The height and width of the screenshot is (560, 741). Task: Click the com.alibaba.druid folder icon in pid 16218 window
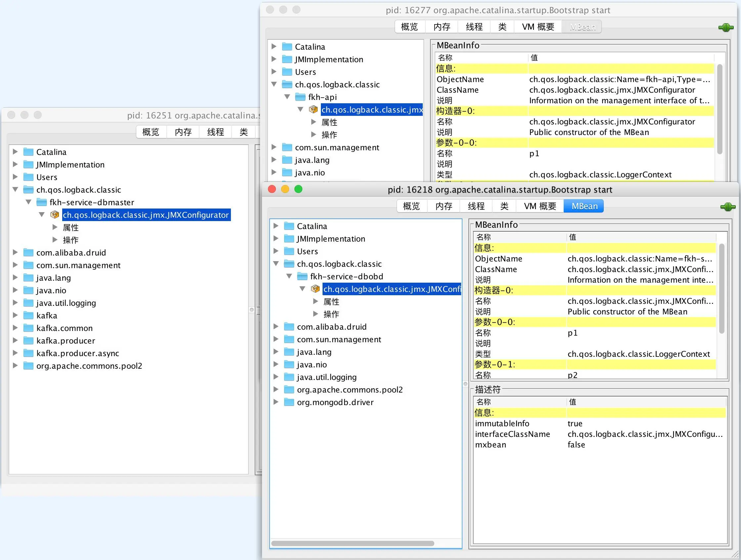[x=289, y=327]
